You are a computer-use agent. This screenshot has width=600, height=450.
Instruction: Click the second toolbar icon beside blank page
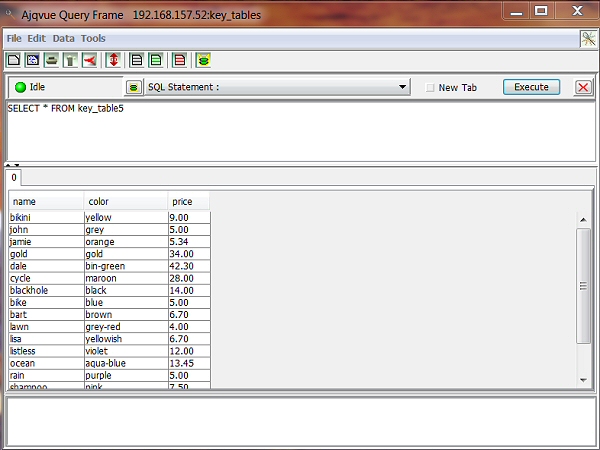tap(31, 60)
